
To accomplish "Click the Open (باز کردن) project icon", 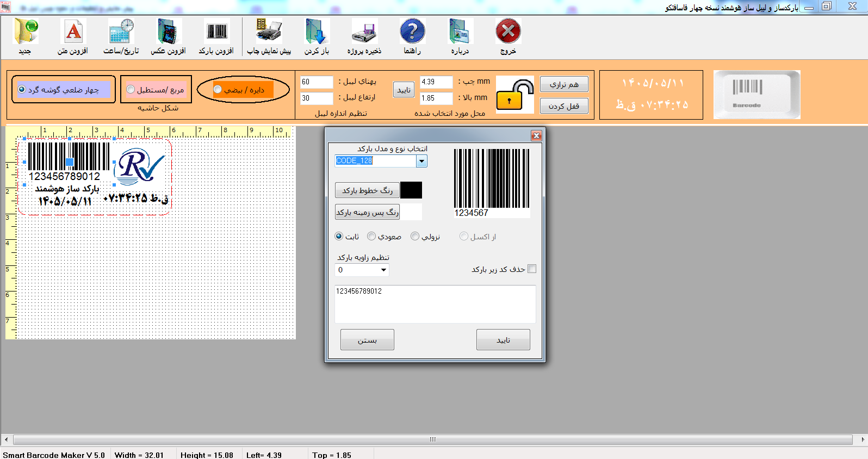I will pos(317,31).
